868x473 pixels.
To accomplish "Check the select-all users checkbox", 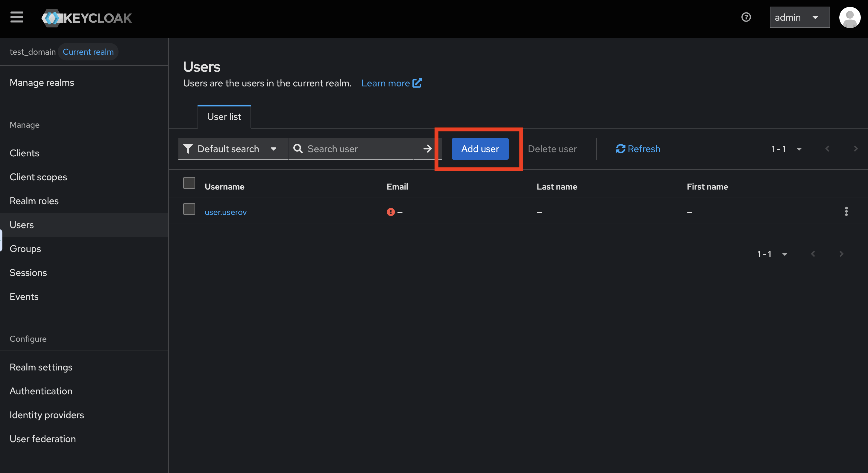I will click(189, 183).
